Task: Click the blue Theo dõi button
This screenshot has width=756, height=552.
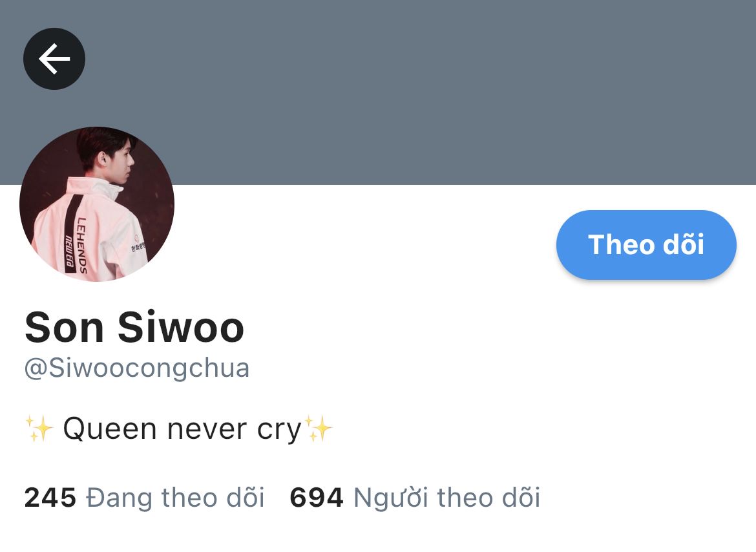Action: (x=646, y=245)
